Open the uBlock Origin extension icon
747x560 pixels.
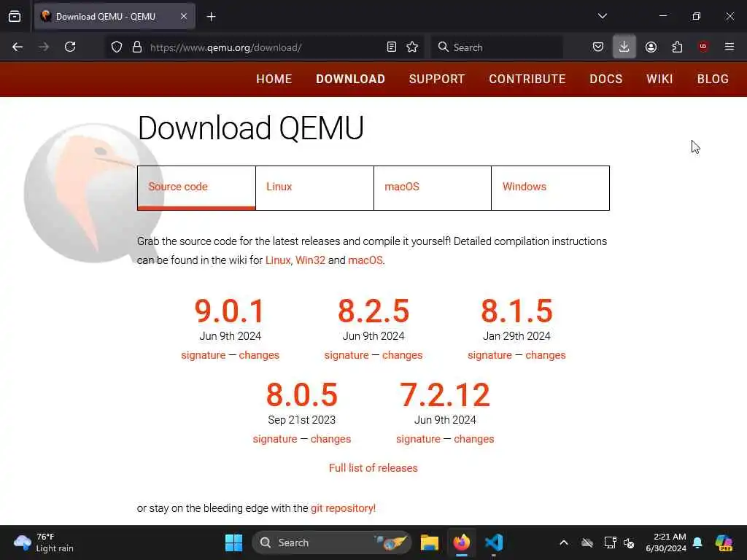703,47
